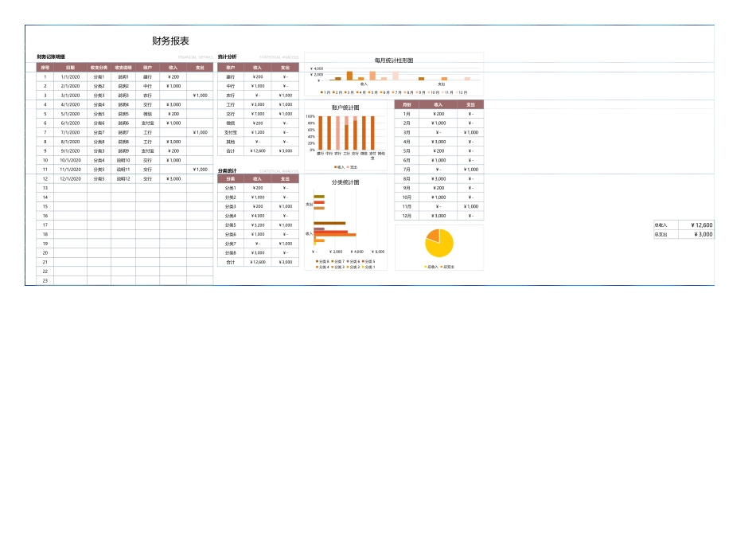The height and width of the screenshot is (535, 756).
Task: Click the 分类8 legend marker in the category chart legend
Action: click(316, 260)
